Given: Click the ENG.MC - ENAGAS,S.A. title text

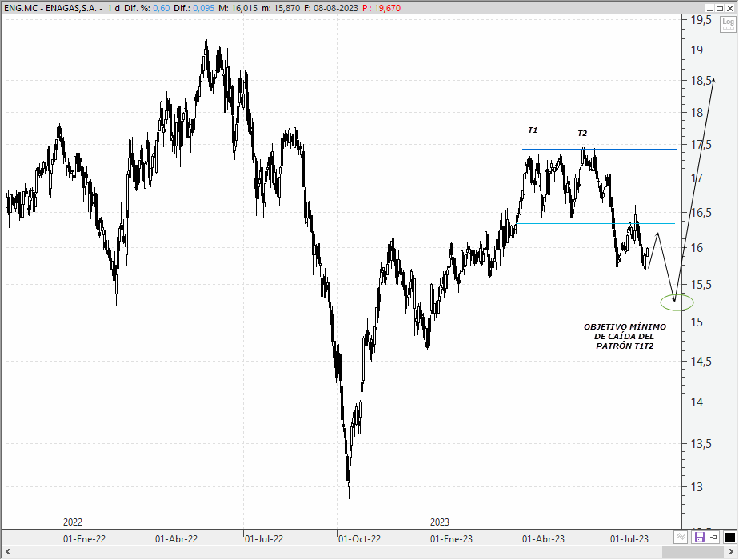Looking at the screenshot, I should (50, 8).
